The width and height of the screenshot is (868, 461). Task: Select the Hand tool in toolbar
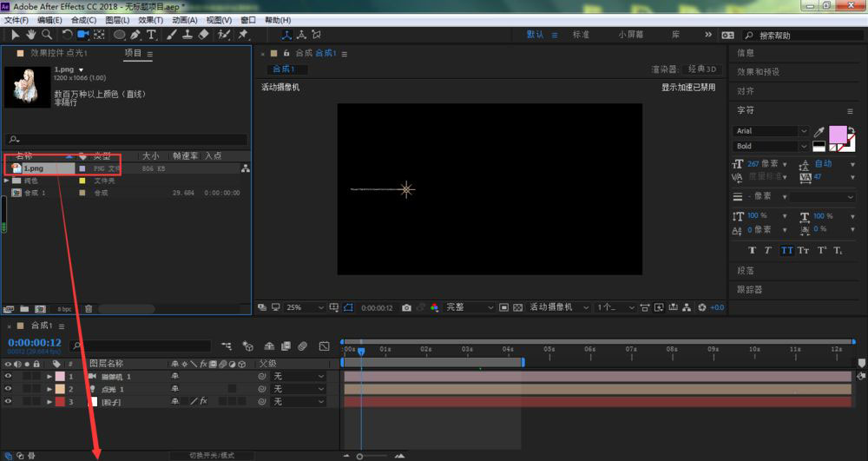pyautogui.click(x=31, y=35)
